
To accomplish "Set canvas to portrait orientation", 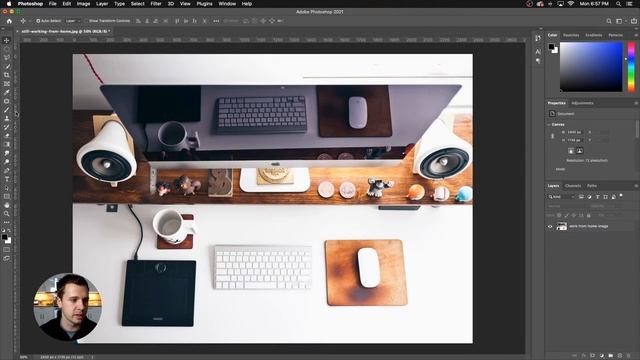I will [x=571, y=151].
